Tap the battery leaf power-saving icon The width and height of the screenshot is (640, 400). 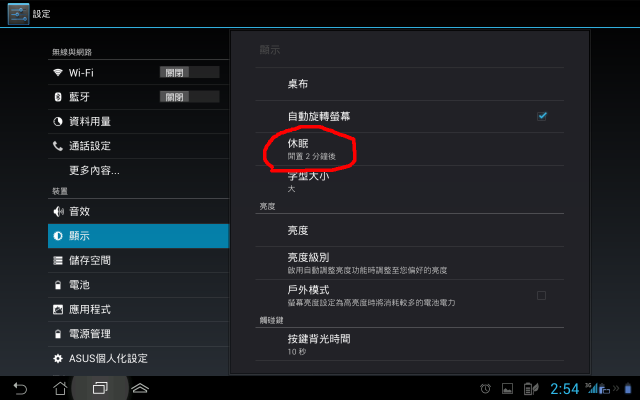tap(531, 389)
